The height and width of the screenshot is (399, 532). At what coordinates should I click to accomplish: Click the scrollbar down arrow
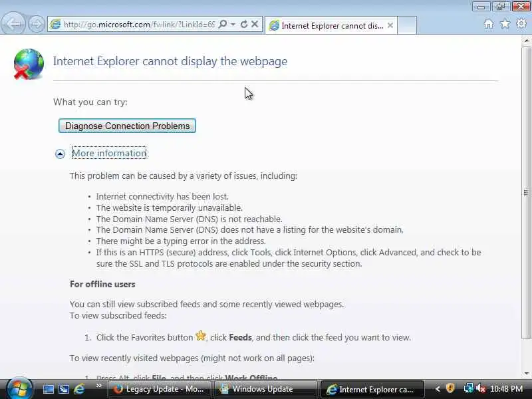pos(527,374)
